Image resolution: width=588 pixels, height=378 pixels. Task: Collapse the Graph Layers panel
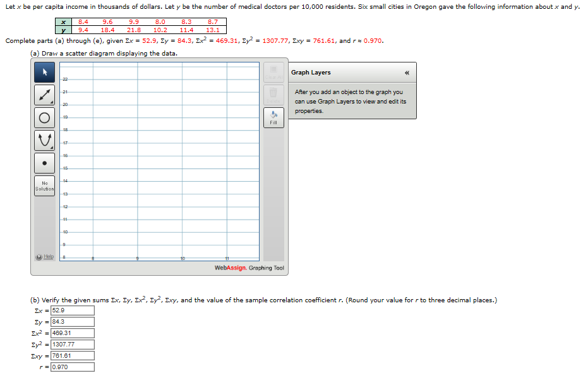click(x=407, y=73)
